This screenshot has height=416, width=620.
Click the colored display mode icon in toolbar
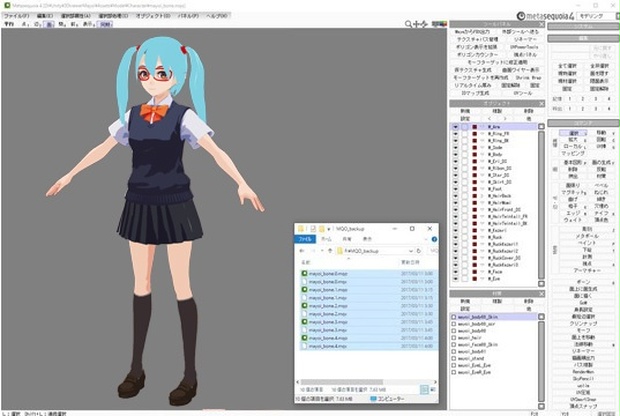(x=439, y=24)
